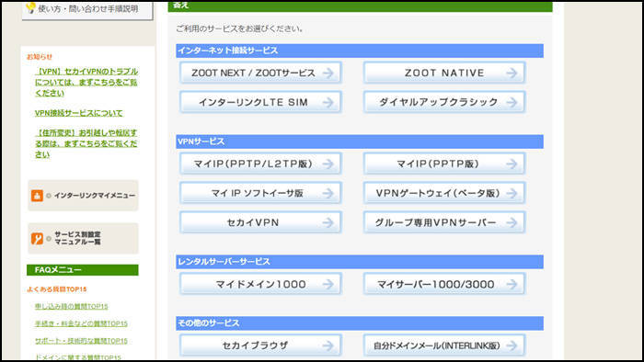Open ZOOT NATIVE service button
644x362 pixels.
pos(444,73)
